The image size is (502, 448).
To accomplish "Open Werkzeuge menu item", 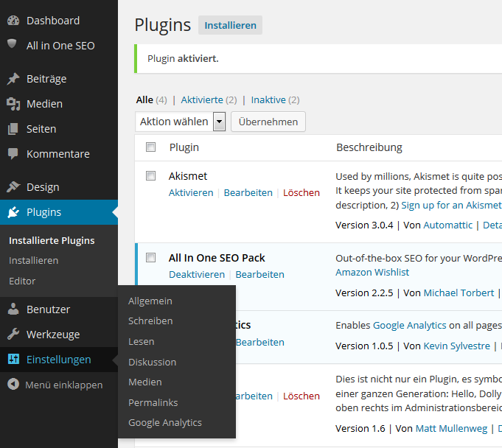I will click(59, 334).
